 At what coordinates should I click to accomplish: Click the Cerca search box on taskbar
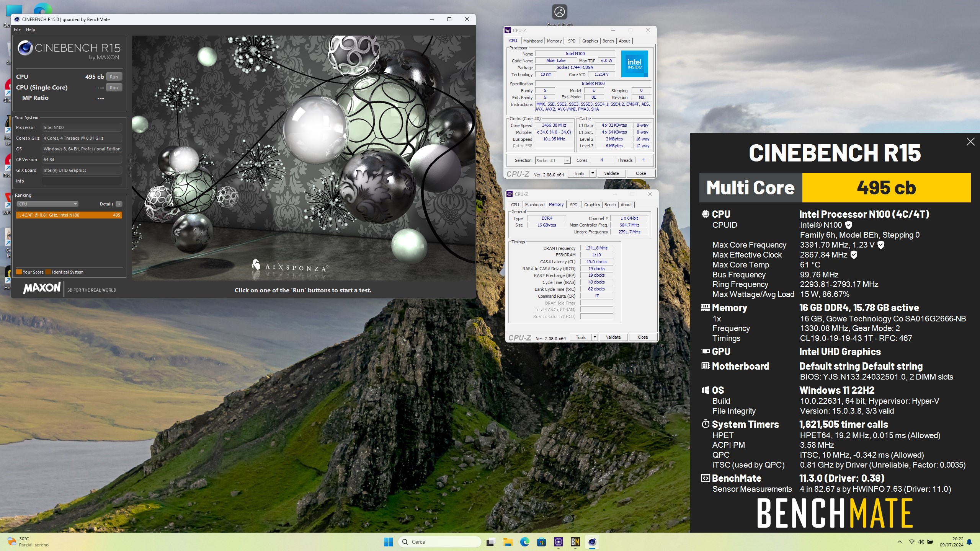(x=439, y=542)
